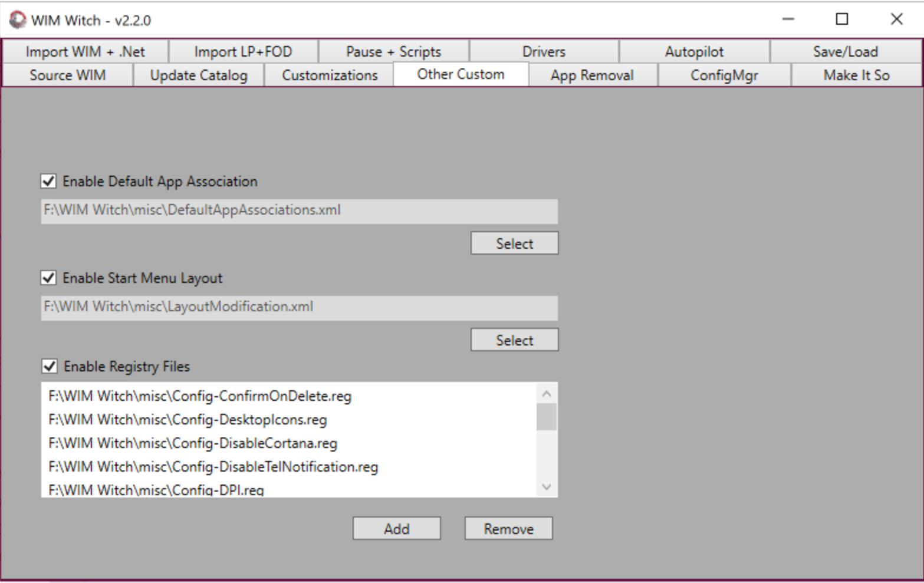Click the WIM Witch app icon in title bar
The image size is (924, 583).
pyautogui.click(x=18, y=20)
